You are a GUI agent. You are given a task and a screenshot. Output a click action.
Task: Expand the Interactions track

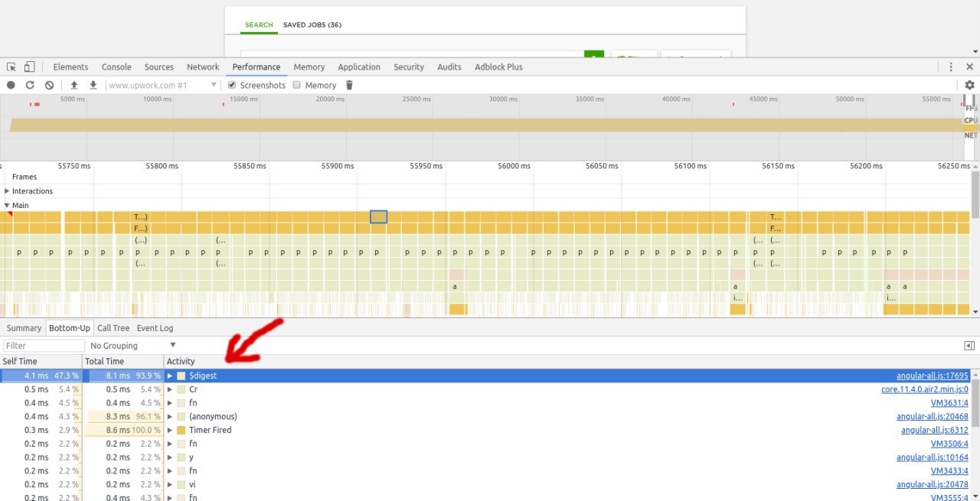click(8, 191)
